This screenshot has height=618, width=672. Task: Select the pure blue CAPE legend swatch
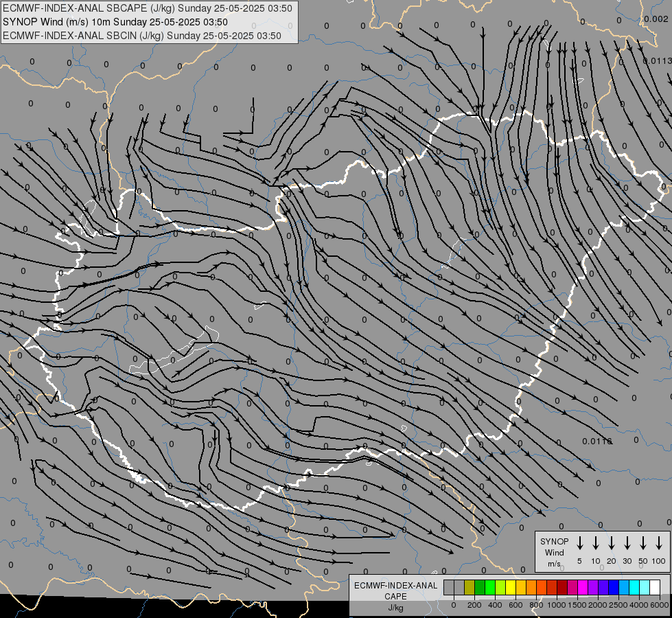(x=614, y=587)
